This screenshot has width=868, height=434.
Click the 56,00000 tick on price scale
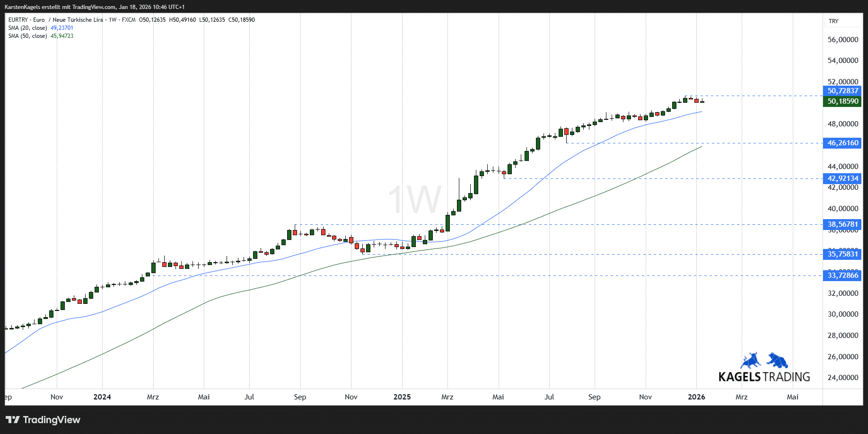842,40
